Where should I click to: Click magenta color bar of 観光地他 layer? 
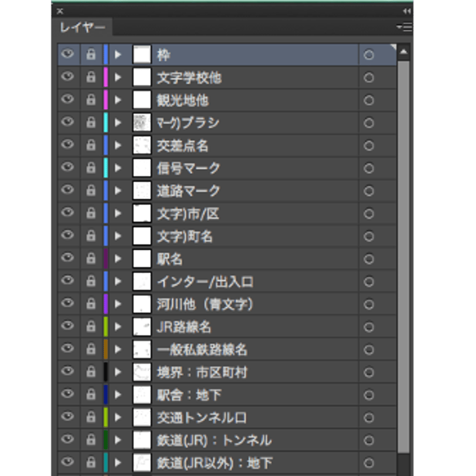106,100
